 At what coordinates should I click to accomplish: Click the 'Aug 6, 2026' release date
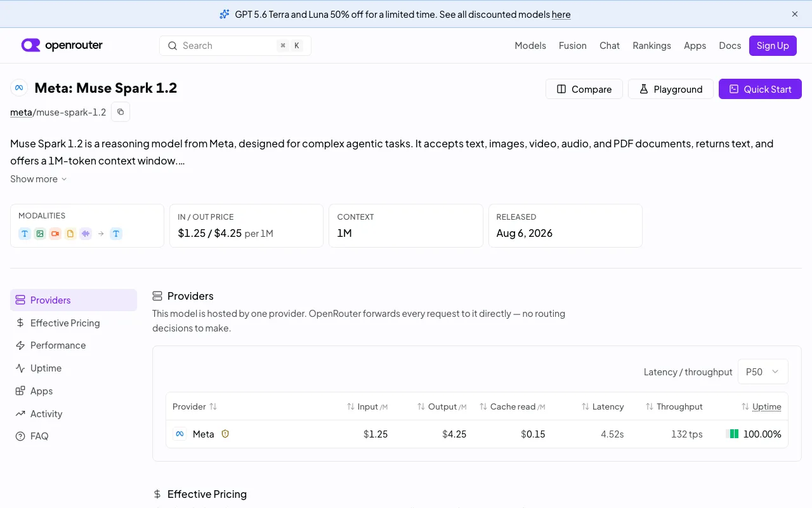point(524,233)
